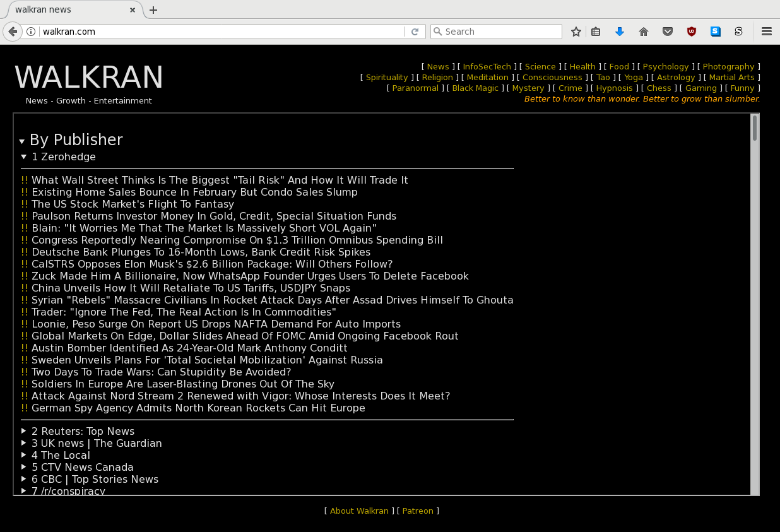This screenshot has width=780, height=532.
Task: Open the About Walkran footer link
Action: [x=359, y=511]
